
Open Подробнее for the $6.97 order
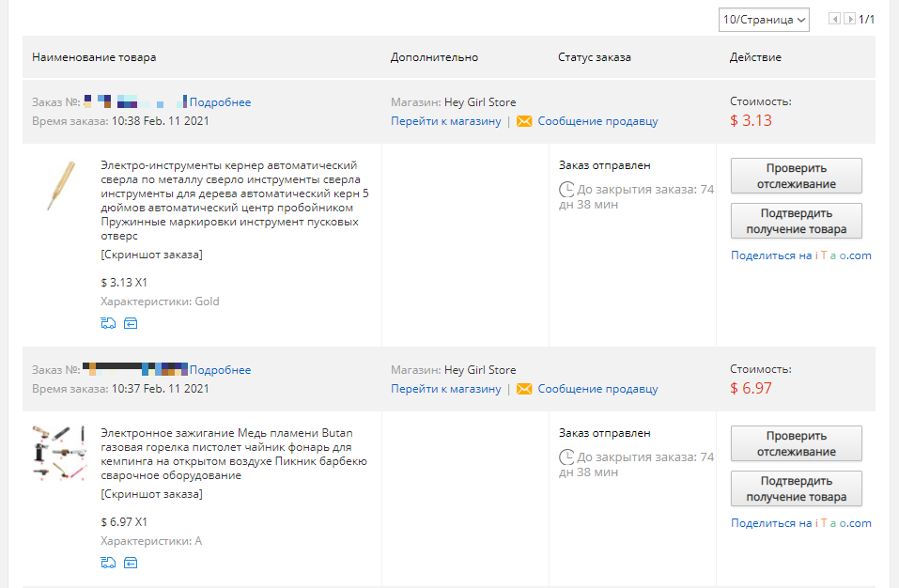[220, 370]
